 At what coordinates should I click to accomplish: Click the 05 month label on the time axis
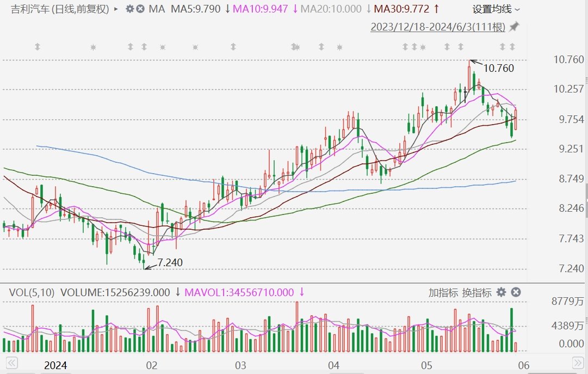coord(426,365)
